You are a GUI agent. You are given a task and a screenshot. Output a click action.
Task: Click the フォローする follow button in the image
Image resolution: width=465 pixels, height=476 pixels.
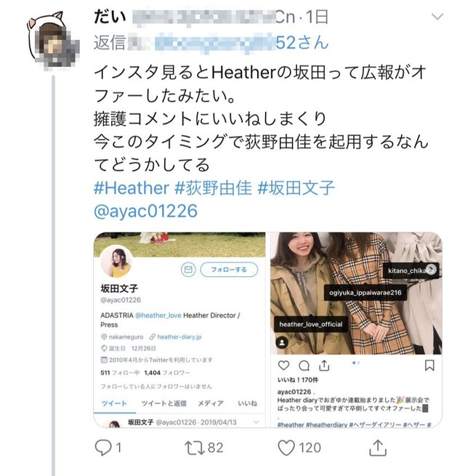coord(229,270)
